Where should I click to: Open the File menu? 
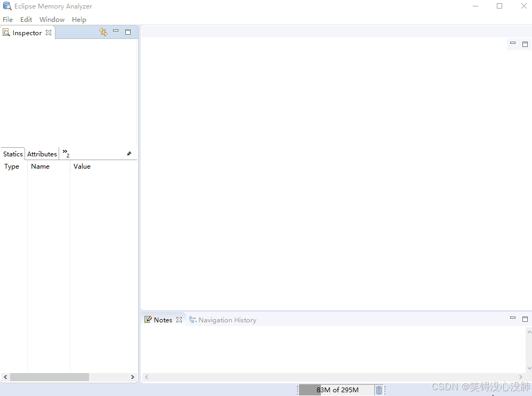point(7,19)
